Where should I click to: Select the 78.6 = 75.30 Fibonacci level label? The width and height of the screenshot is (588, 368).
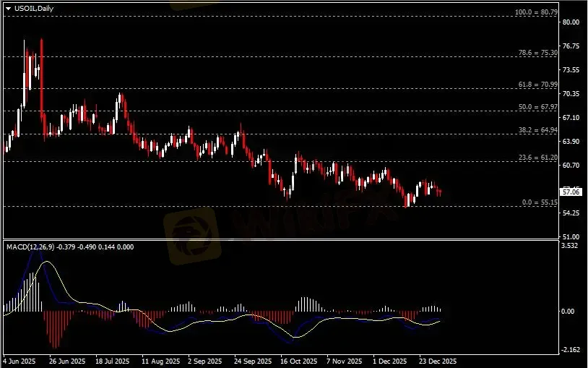[537, 53]
